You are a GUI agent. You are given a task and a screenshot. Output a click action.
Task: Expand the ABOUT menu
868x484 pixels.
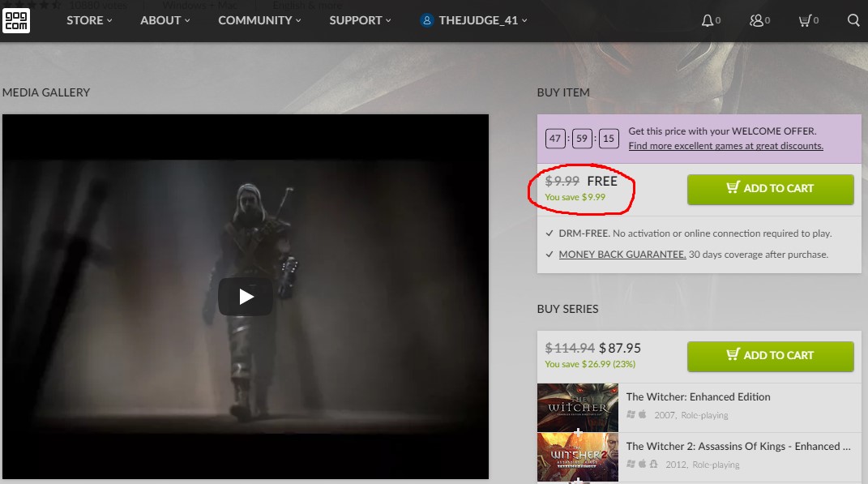[165, 20]
